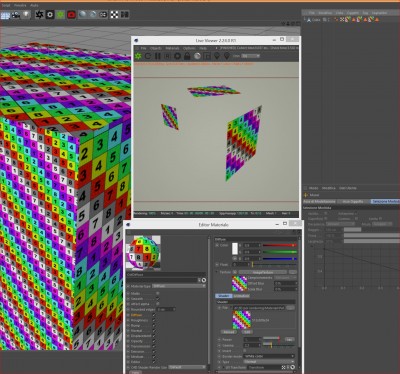
Task: Restart render with the circular arrow icon
Action: 148,56
